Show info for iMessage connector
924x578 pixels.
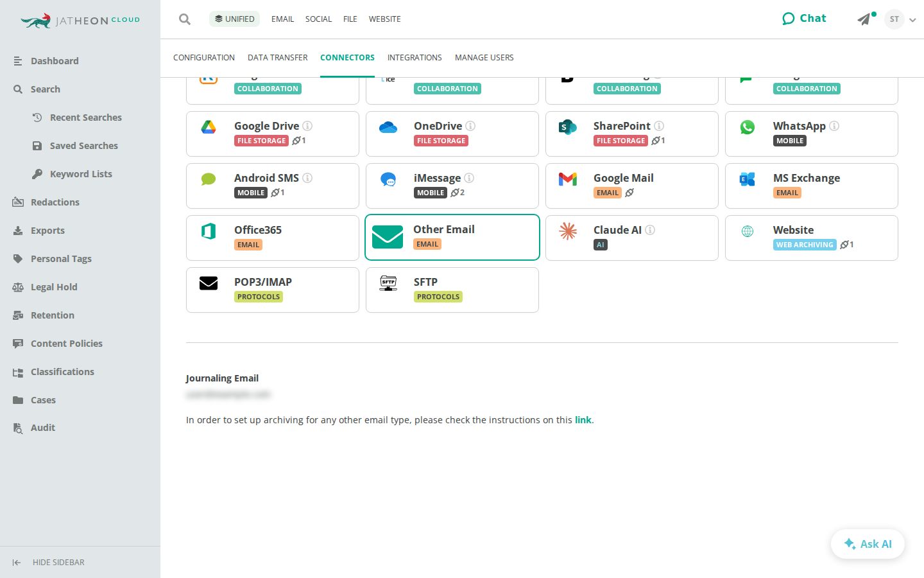(x=469, y=178)
